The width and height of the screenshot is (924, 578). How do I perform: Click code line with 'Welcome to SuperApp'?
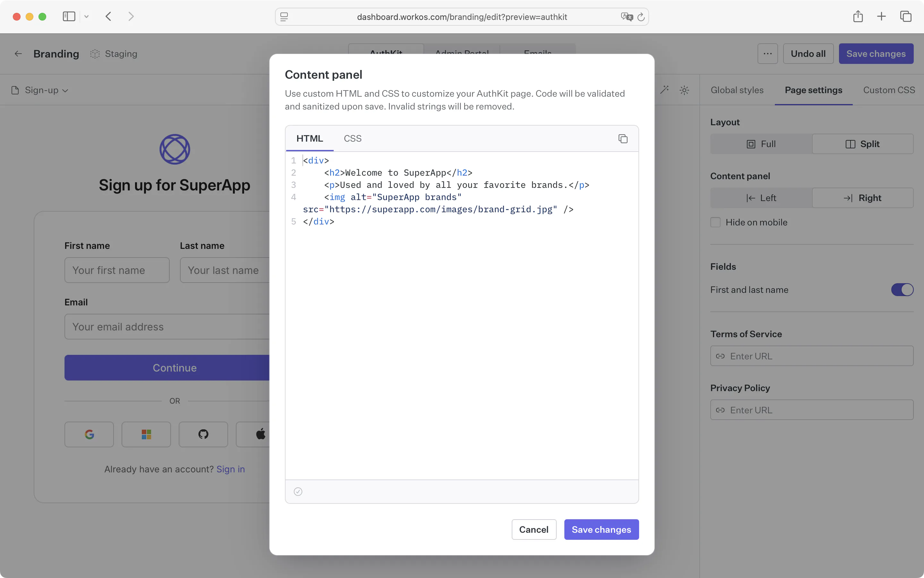[398, 173]
